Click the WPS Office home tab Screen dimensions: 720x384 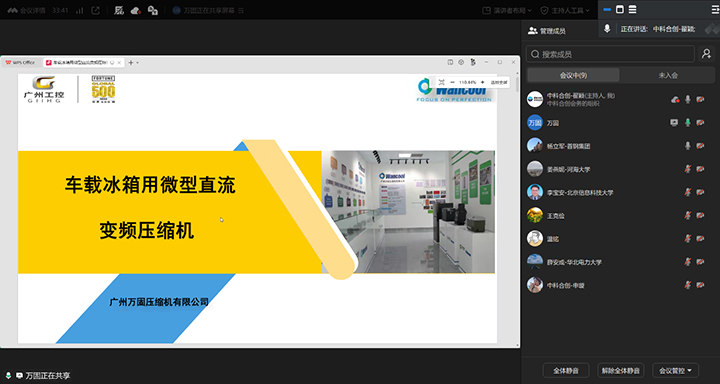coord(21,62)
